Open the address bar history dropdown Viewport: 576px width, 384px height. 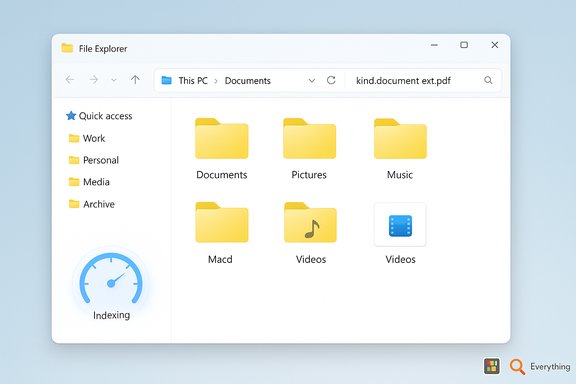(x=312, y=80)
